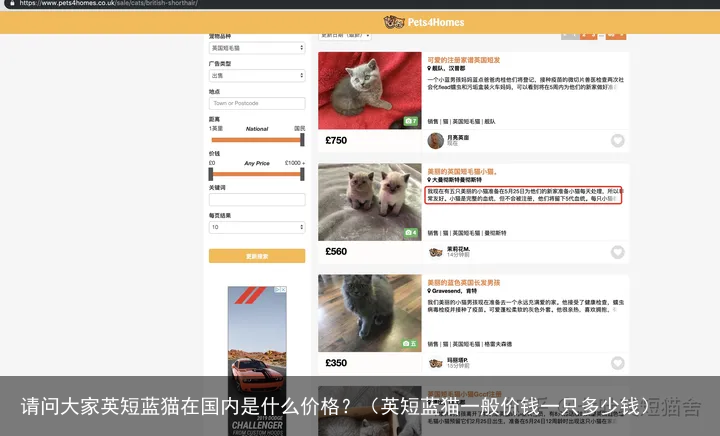Open the listing titled 美丽的英国短毛猫小猫
Image resolution: width=720 pixels, height=436 pixels.
point(462,172)
